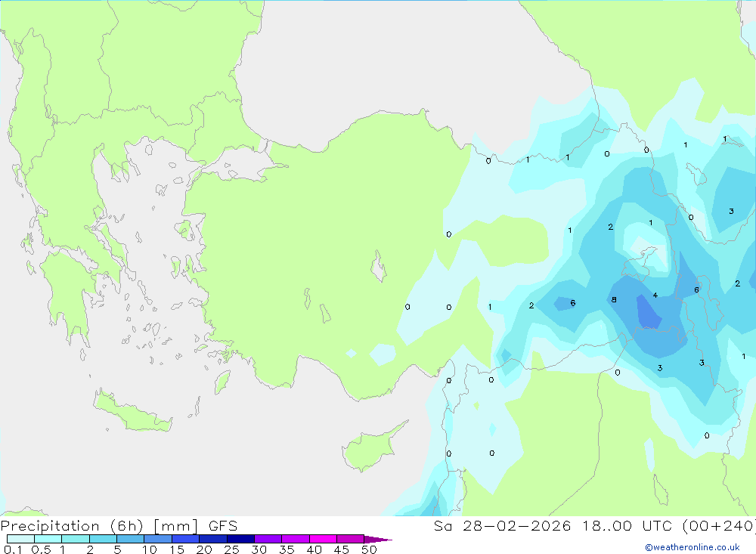The image size is (756, 554).
Task: Click the '18..00 UTC' time text
Action: [627, 525]
